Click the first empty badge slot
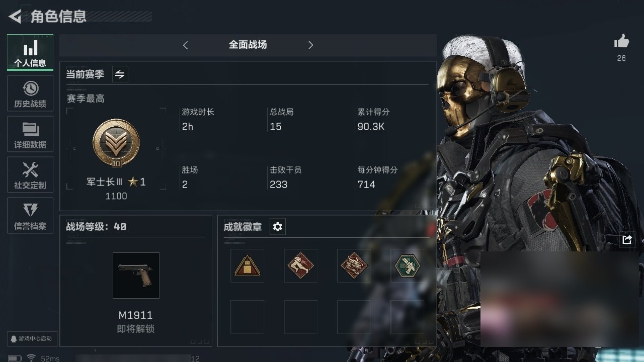This screenshot has width=644, height=362. pyautogui.click(x=247, y=317)
